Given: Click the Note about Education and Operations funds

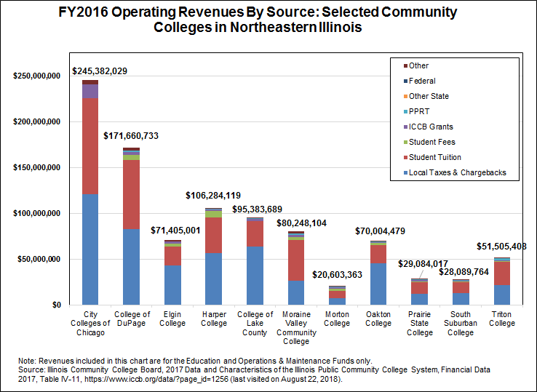Looking at the screenshot, I should coord(195,361).
